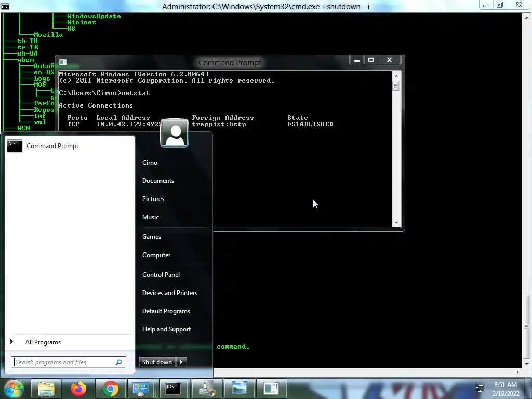Minimize the outer cmd.exe window
Image resolution: width=532 pixels, height=399 pixels.
(486, 5)
